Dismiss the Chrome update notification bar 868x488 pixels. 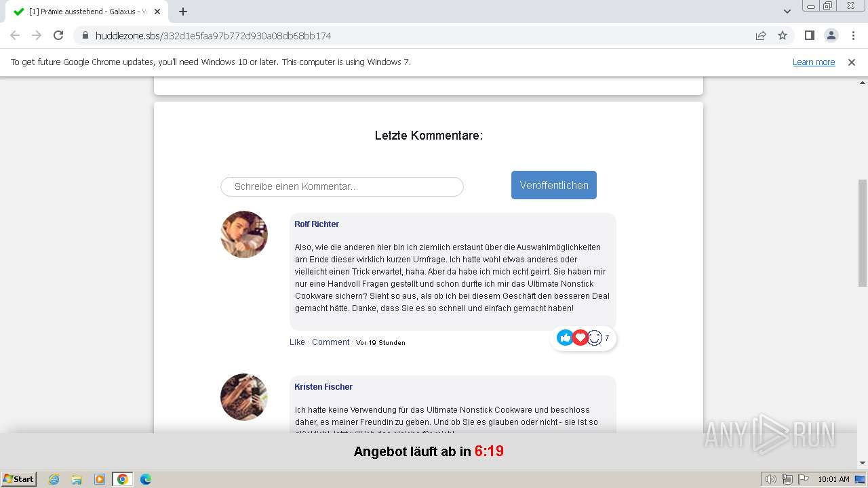[852, 62]
